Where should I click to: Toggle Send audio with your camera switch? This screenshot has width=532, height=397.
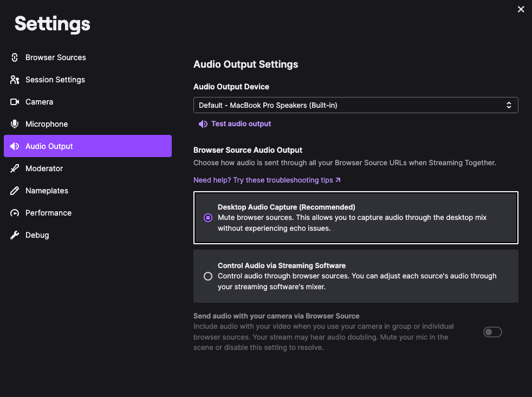[492, 332]
